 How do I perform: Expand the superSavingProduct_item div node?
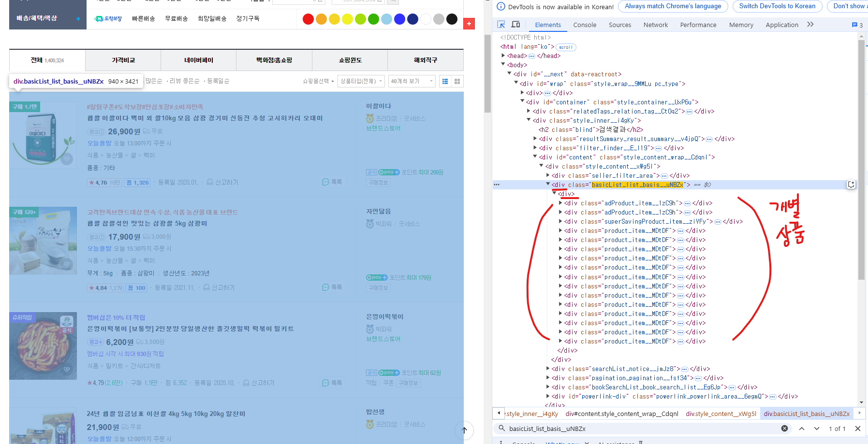pyautogui.click(x=560, y=221)
